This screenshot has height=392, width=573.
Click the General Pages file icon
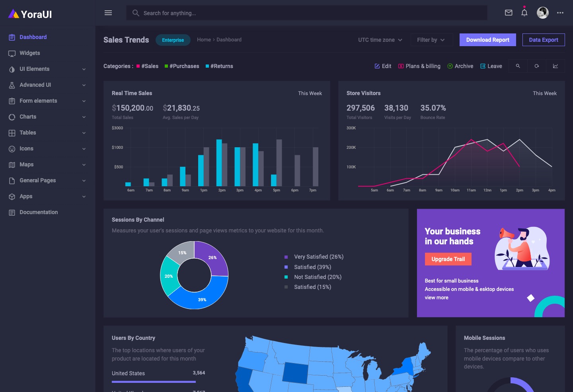(x=12, y=180)
